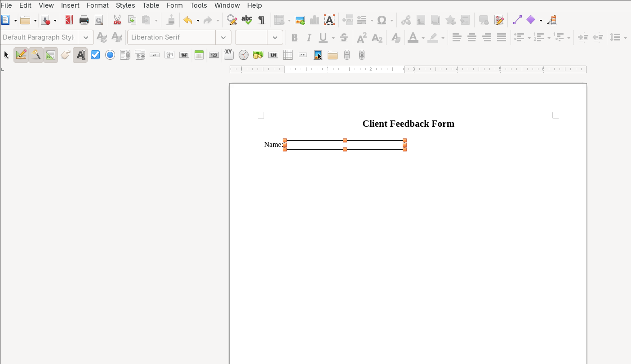Expand the Save dropdown arrow
Image resolution: width=631 pixels, height=364 pixels.
(55, 20)
